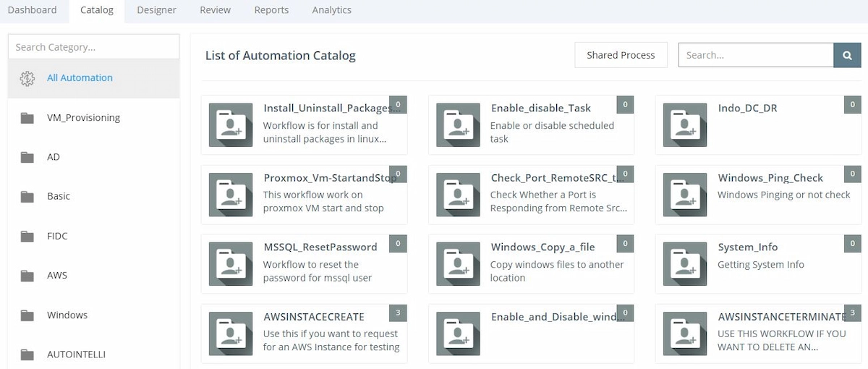
Task: Click the Install_Uninstall_Packages workflow icon
Action: click(231, 125)
